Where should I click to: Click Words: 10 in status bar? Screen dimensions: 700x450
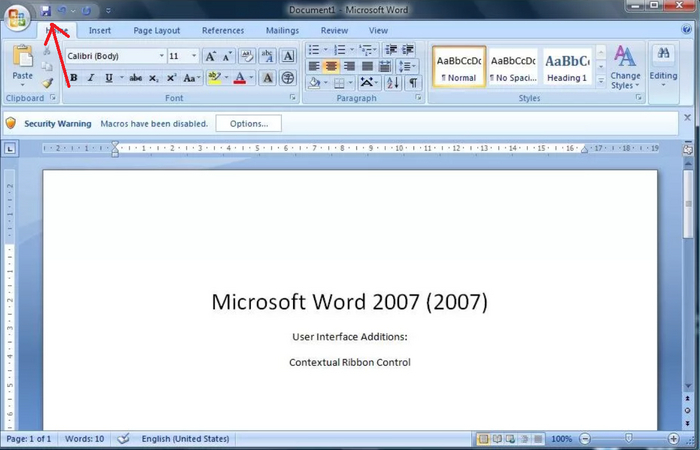tap(84, 439)
